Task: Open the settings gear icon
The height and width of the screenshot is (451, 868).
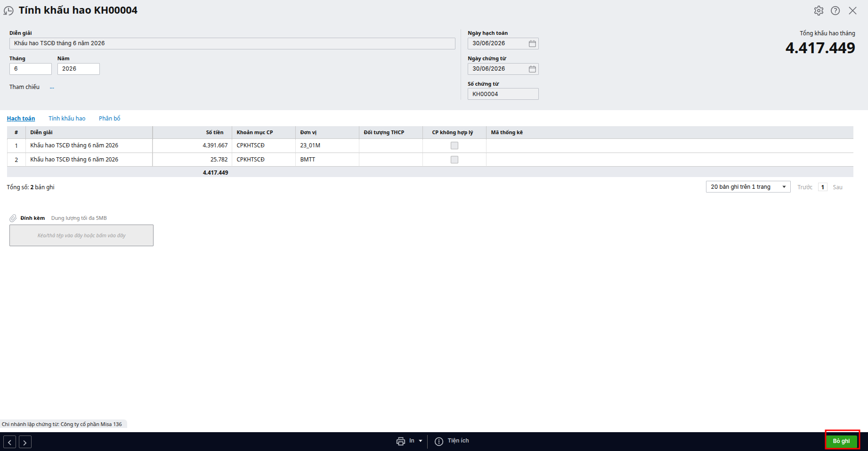Action: pos(819,11)
